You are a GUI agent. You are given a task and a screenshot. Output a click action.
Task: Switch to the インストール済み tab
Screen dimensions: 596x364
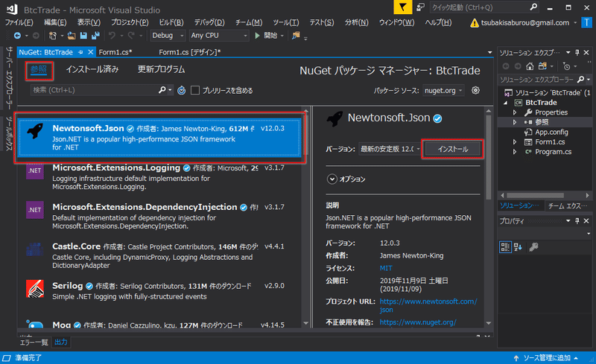pyautogui.click(x=92, y=69)
